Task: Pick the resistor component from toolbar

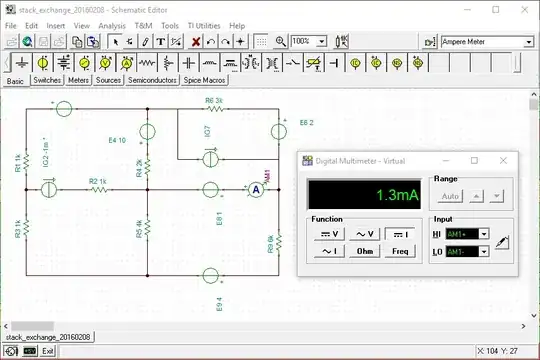Action: pyautogui.click(x=147, y=63)
